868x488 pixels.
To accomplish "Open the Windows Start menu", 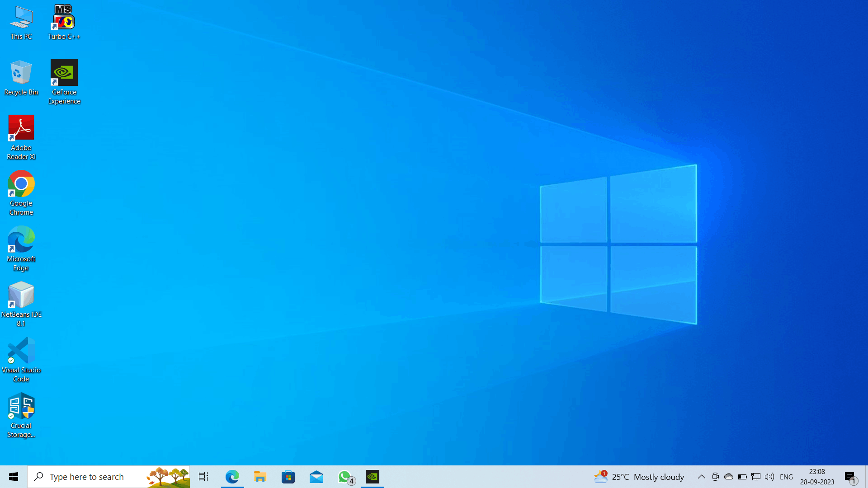I will click(x=14, y=477).
